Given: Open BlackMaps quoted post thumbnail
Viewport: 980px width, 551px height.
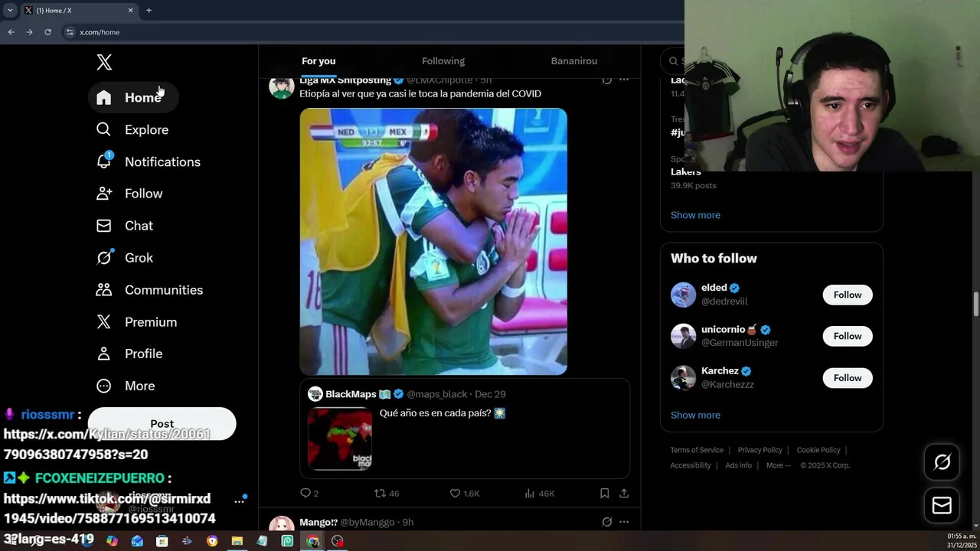Looking at the screenshot, I should 340,438.
